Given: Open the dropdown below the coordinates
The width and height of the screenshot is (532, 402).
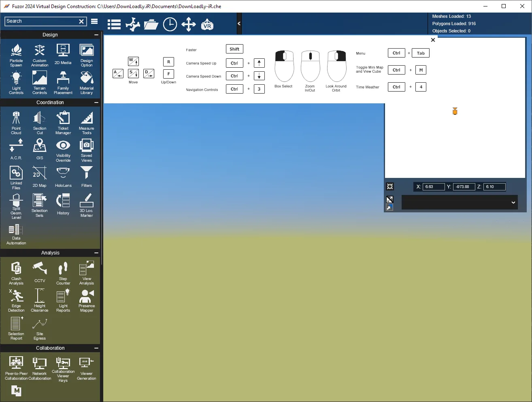Looking at the screenshot, I should (460, 202).
